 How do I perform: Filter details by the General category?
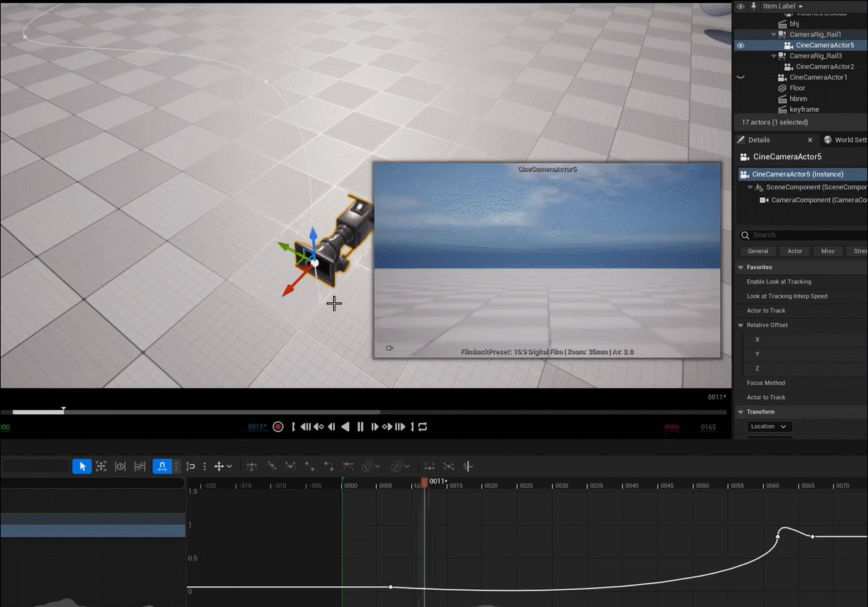[758, 251]
